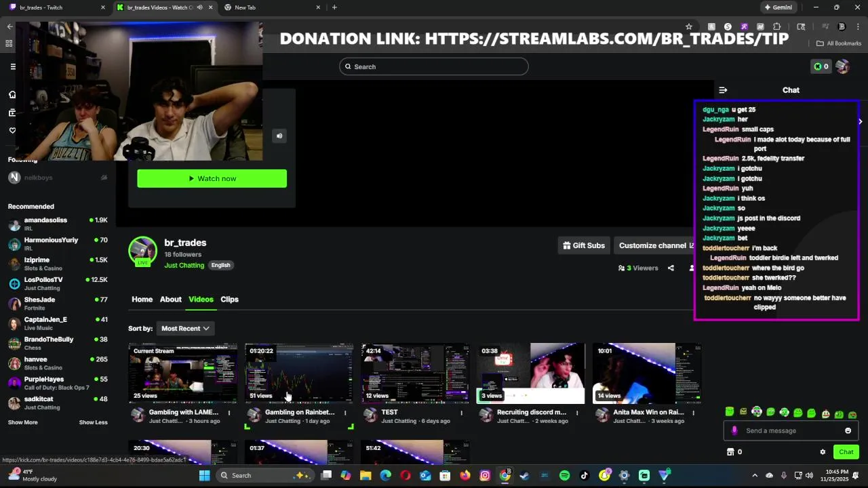Send message with green Chat button

pos(846,452)
